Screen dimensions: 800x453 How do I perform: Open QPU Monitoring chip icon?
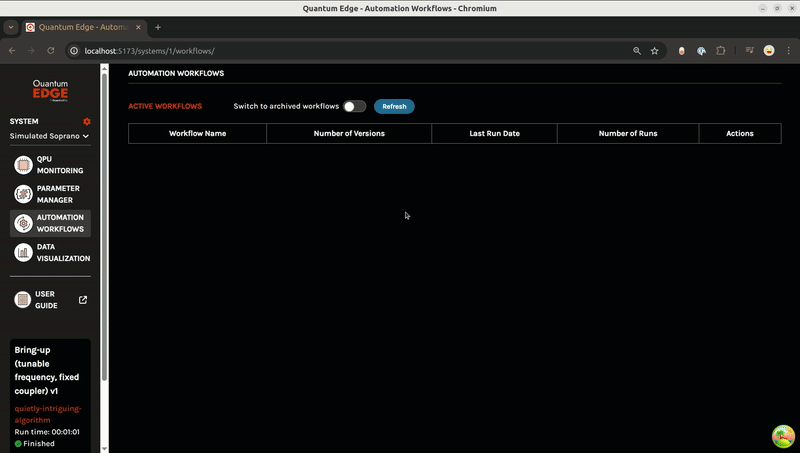coord(23,165)
